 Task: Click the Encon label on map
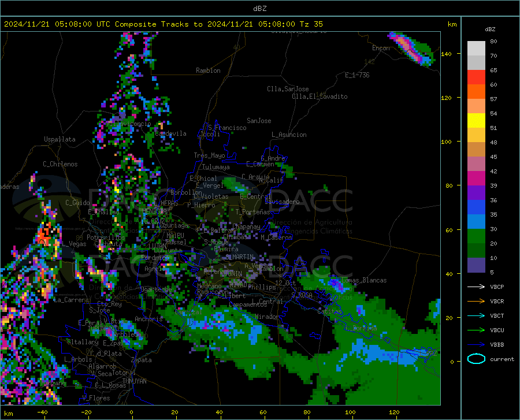pos(381,48)
